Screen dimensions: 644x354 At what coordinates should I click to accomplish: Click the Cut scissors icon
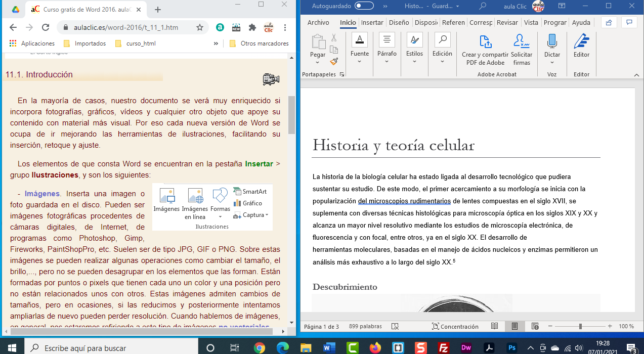333,37
